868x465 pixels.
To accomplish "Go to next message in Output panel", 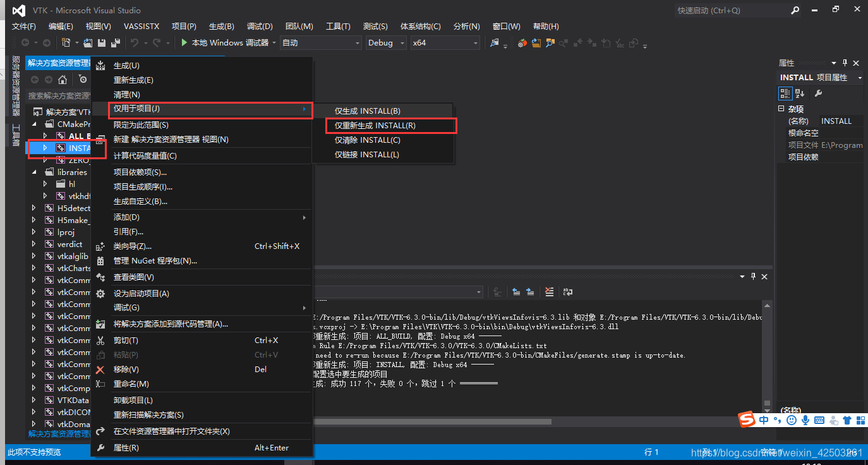I will tap(530, 292).
